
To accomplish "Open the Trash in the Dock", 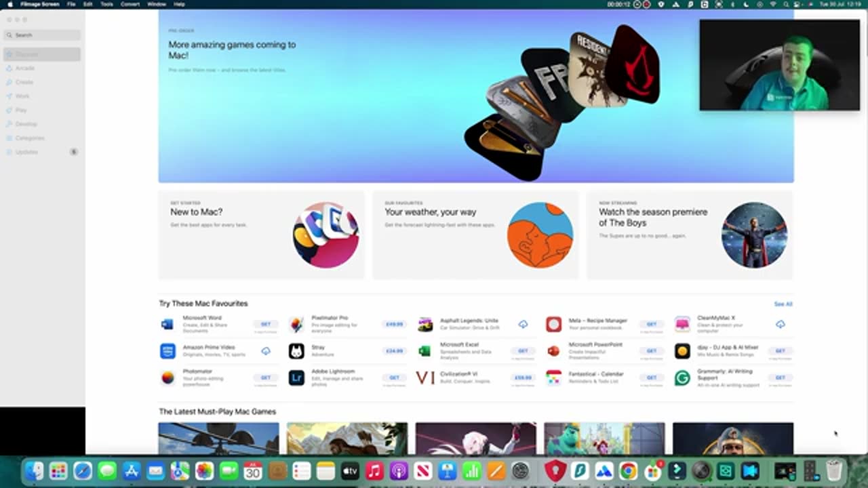I will 834,470.
